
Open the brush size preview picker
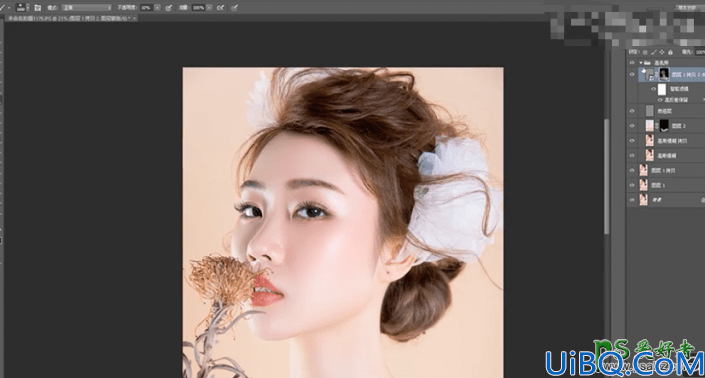coord(21,8)
